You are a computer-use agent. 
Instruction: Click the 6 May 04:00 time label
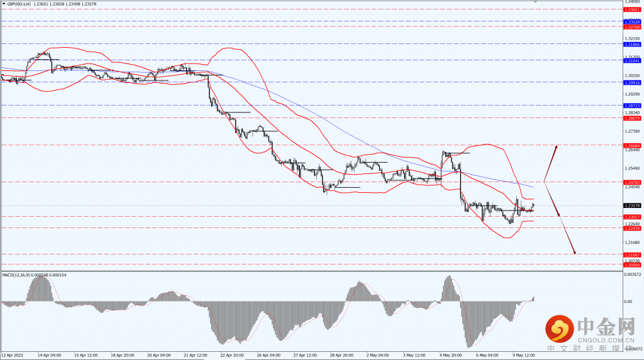point(487,356)
